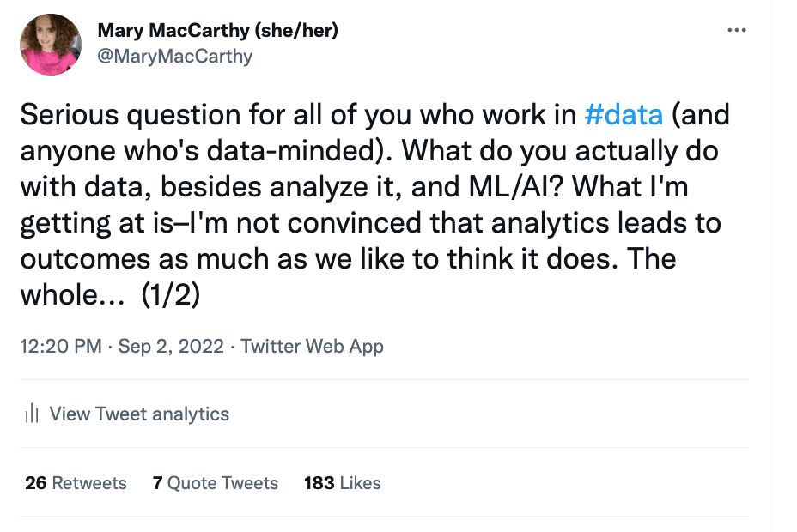This screenshot has width=797, height=532.
Task: Open the Twitter Web App source link
Action: [312, 347]
